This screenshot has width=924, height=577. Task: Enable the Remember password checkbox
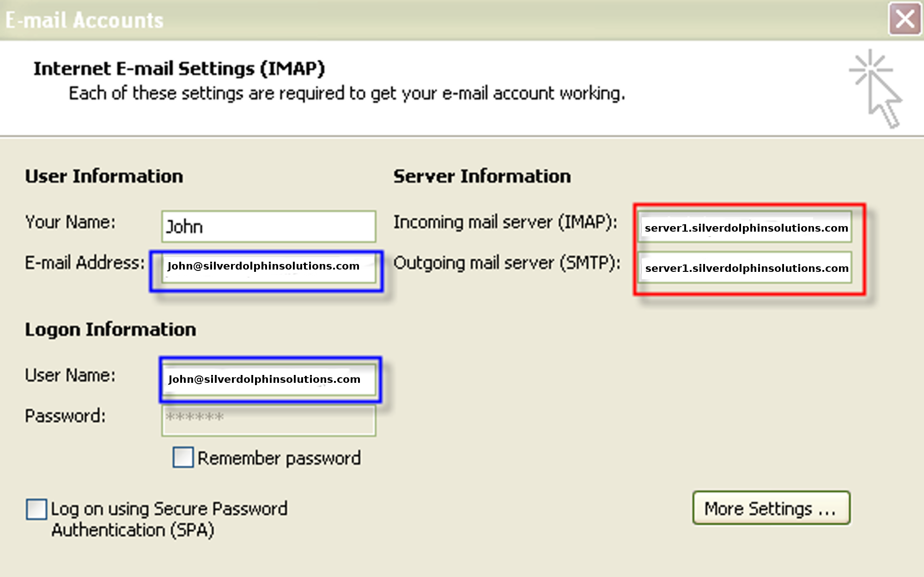183,457
